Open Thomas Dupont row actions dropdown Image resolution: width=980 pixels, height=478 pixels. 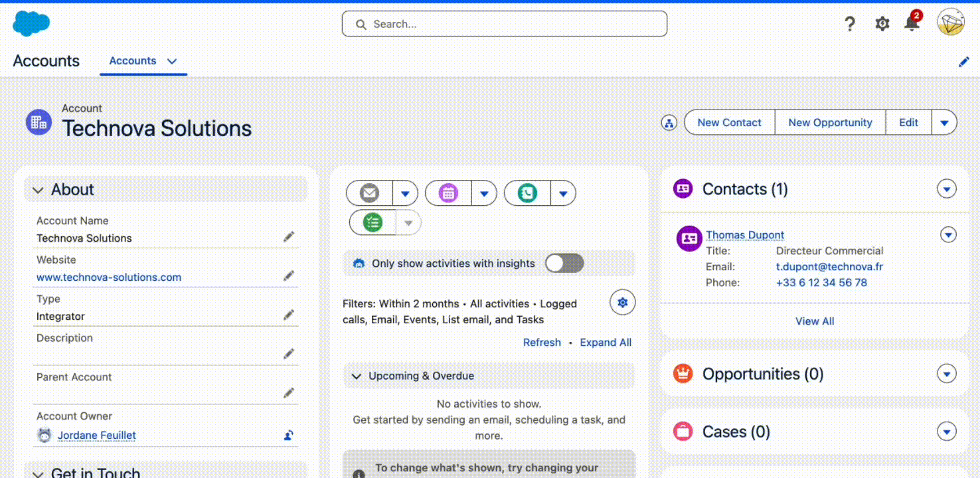tap(948, 234)
